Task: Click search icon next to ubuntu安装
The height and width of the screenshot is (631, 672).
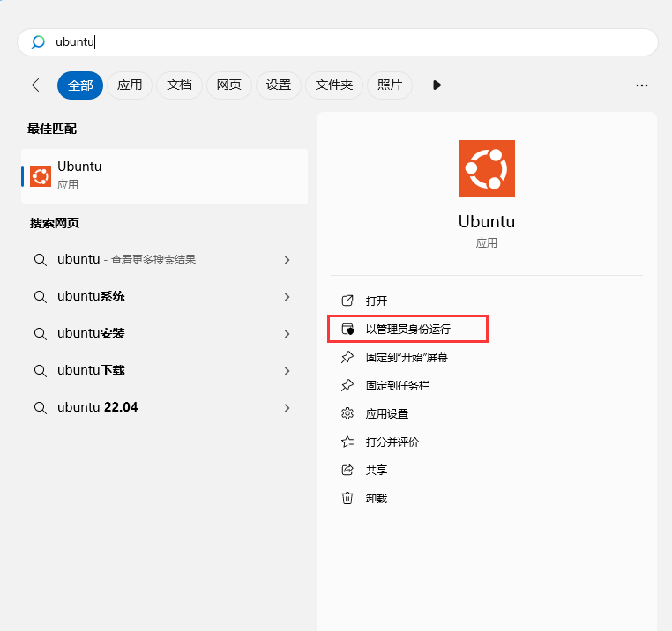Action: [41, 334]
